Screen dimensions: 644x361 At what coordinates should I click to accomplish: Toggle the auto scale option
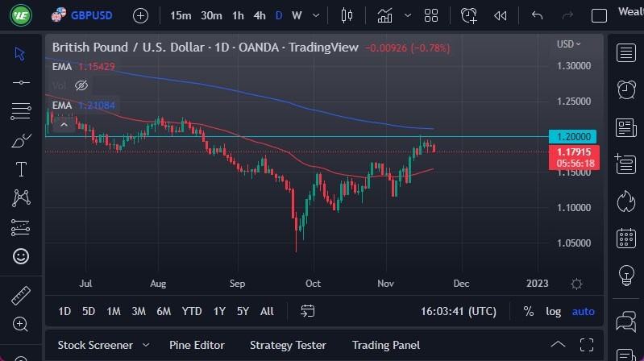point(583,311)
